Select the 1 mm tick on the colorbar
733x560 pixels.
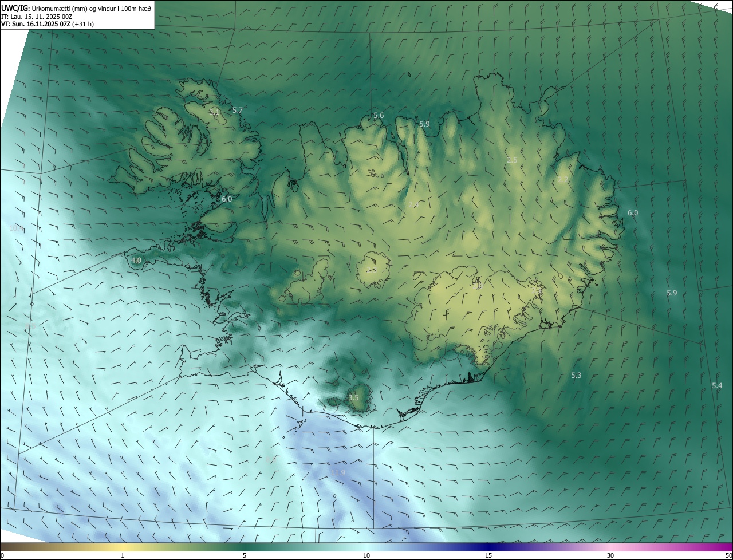[123, 555]
